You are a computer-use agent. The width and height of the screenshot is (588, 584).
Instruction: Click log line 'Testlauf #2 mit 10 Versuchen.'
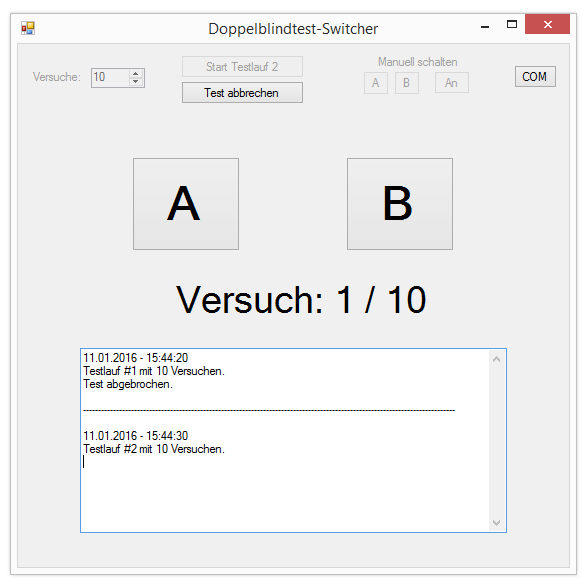[x=154, y=449]
